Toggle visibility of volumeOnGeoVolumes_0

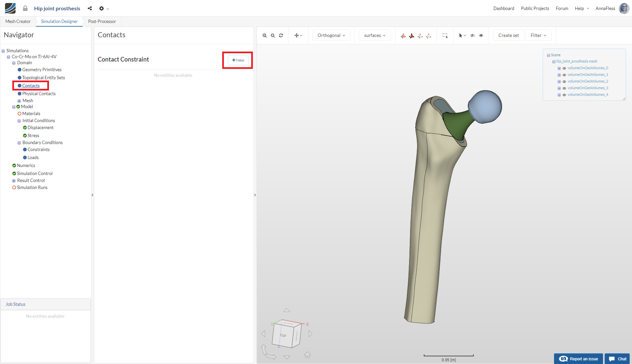pos(564,68)
